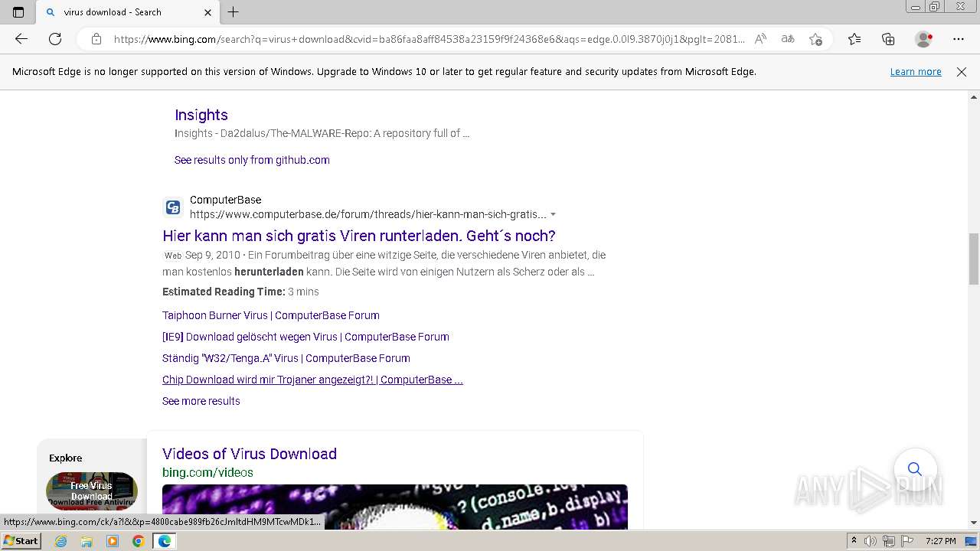This screenshot has width=980, height=551.
Task: Click the 7:27 PM clock
Action: pyautogui.click(x=941, y=541)
